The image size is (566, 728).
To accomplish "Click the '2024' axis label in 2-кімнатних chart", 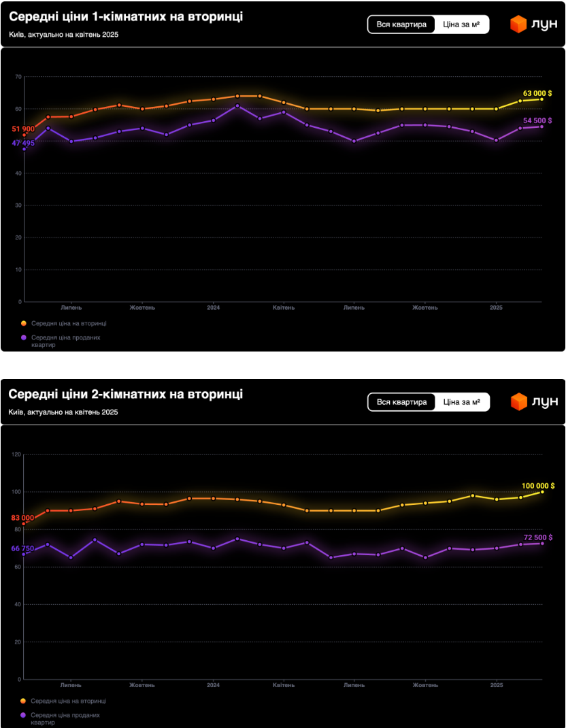I will [x=213, y=685].
